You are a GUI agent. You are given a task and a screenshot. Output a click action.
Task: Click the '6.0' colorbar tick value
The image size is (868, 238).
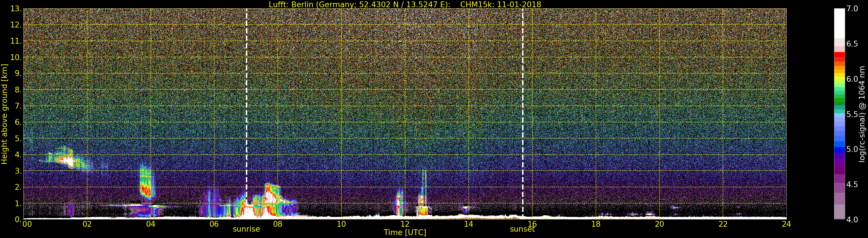(852, 79)
